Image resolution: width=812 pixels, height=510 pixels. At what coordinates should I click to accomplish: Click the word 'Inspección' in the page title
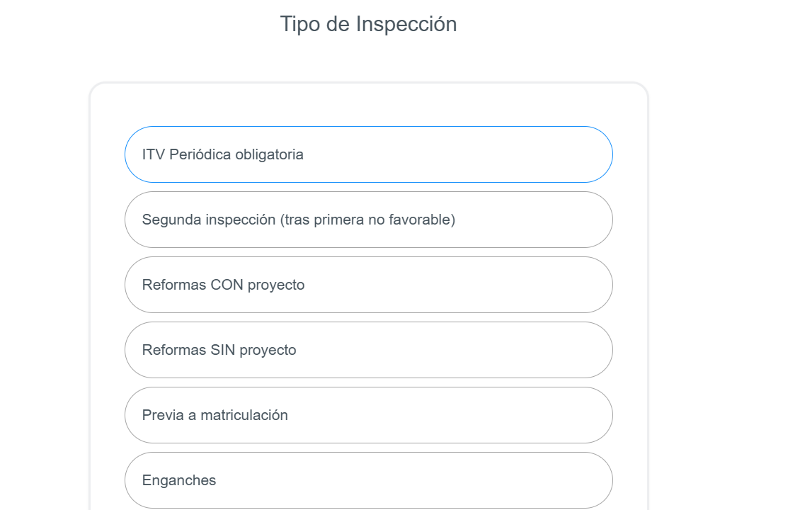[x=406, y=24]
